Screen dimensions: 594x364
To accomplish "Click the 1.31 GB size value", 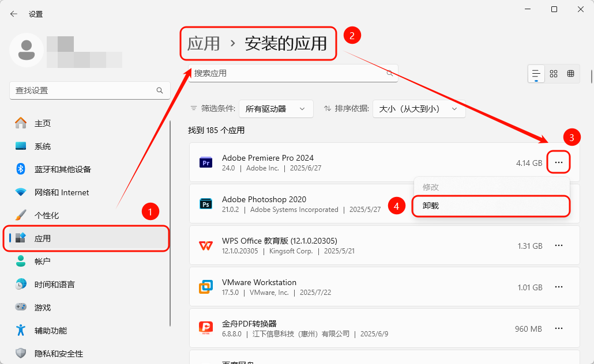I will point(530,246).
